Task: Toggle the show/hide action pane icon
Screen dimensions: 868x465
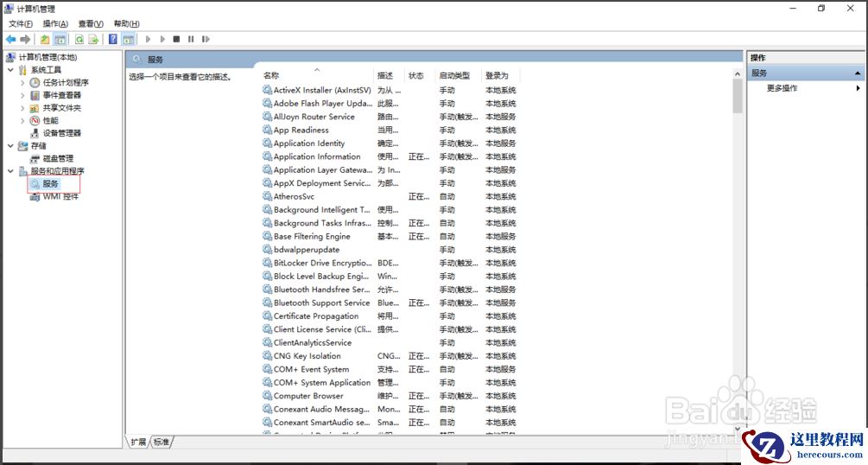Action: pos(129,39)
